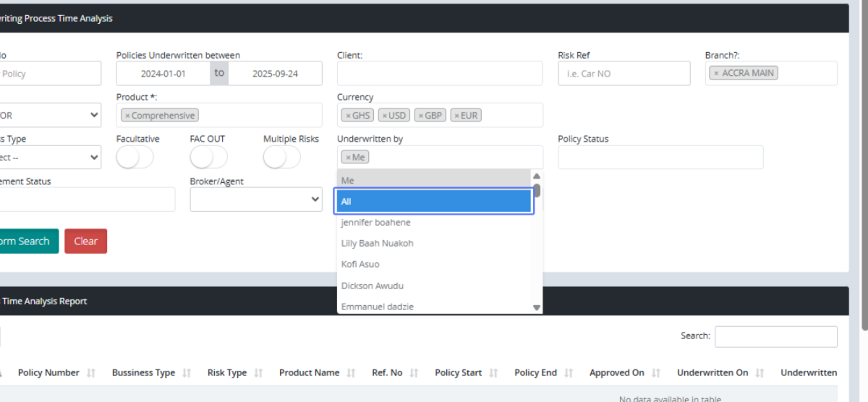
Task: Remove the GHS currency tag
Action: [348, 116]
